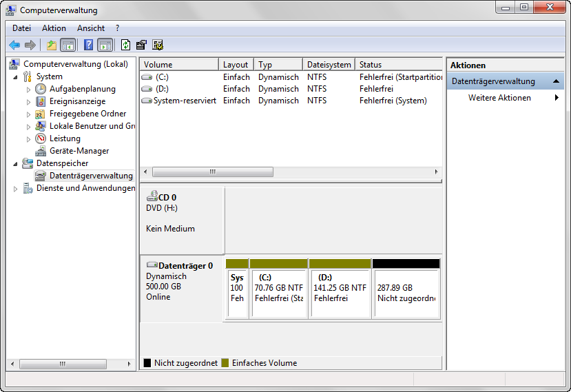Image resolution: width=571 pixels, height=392 pixels.
Task: Click the Ereignisanzeige icon in the tree
Action: tap(41, 101)
